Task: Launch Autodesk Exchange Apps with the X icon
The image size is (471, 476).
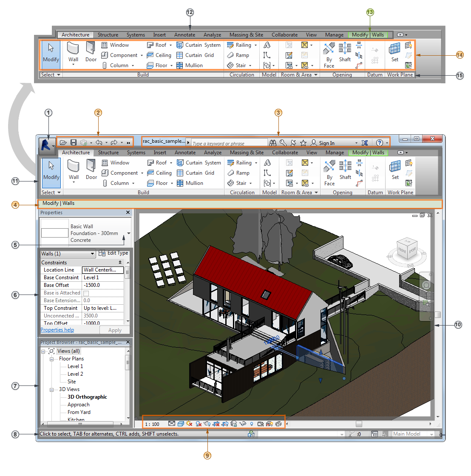Action: [x=365, y=143]
